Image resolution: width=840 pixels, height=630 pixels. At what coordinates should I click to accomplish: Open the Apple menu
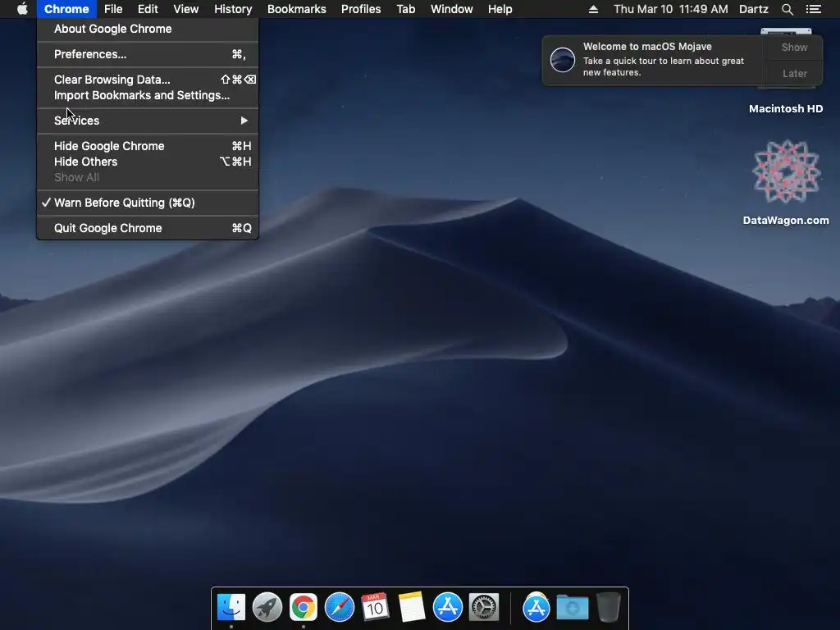(22, 8)
